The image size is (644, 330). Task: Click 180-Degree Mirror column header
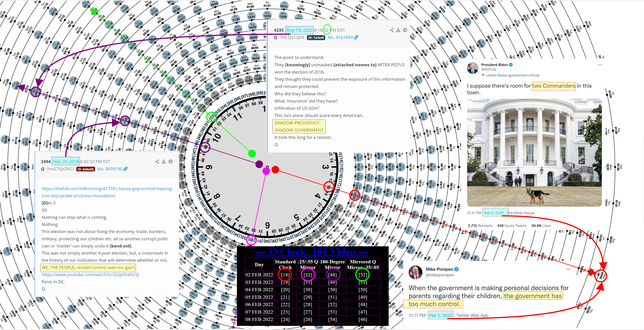point(332,265)
